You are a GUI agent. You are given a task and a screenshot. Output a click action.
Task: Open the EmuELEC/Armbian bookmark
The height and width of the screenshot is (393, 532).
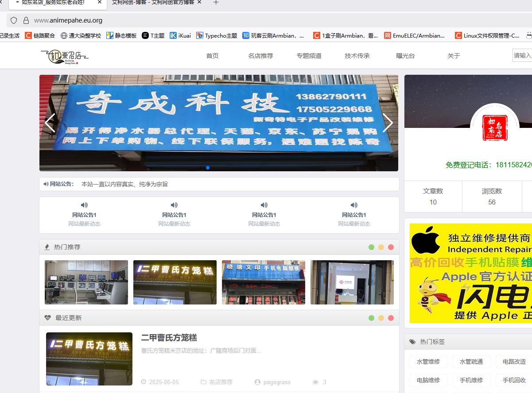point(415,35)
